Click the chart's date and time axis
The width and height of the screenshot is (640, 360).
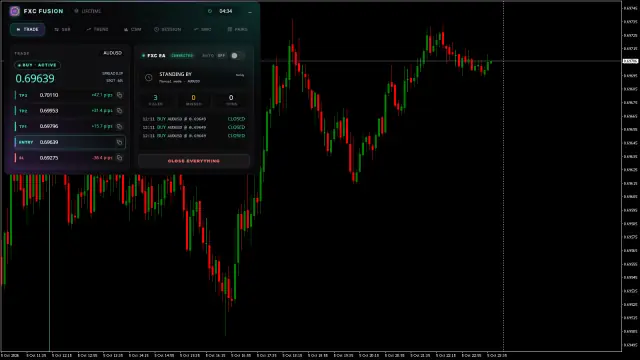coord(311,356)
